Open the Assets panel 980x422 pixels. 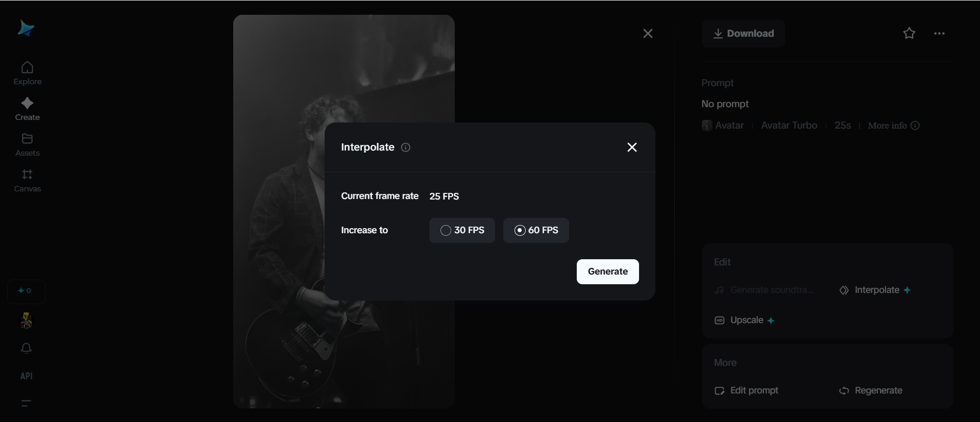click(x=27, y=144)
